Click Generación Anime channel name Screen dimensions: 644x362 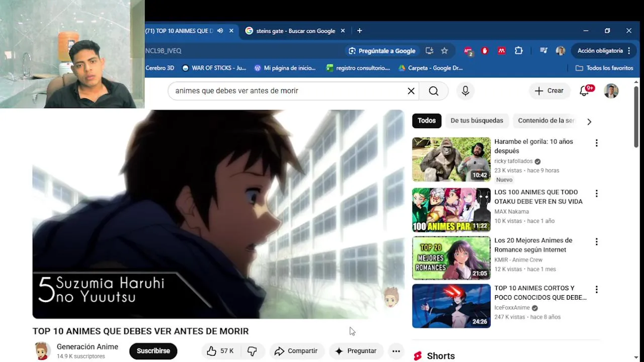(88, 347)
